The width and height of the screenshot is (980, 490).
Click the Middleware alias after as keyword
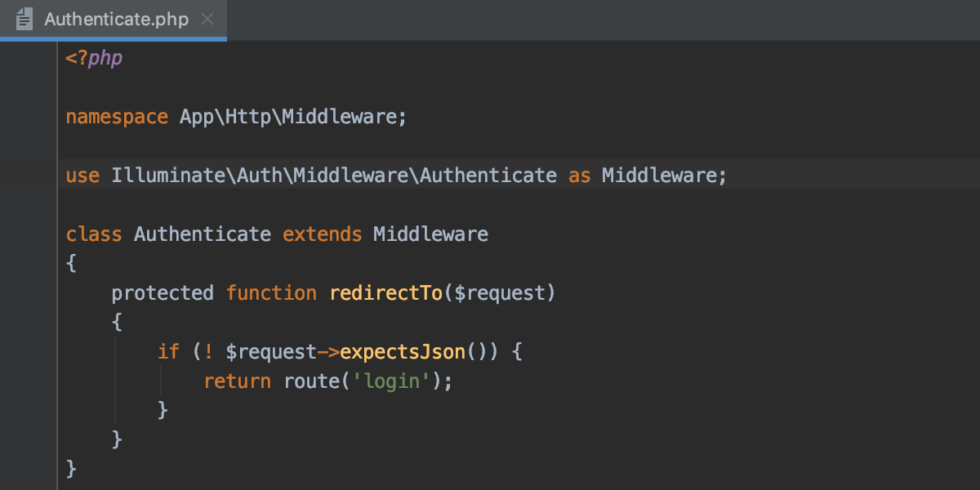point(661,175)
